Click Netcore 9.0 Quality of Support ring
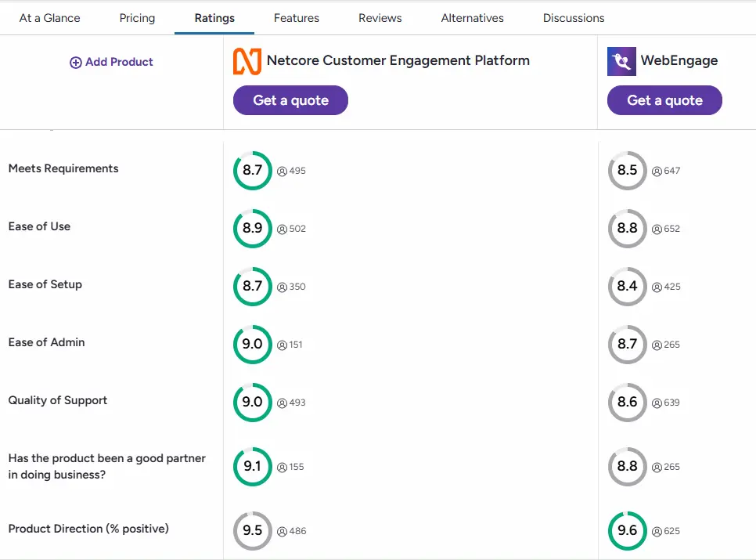The image size is (756, 560). pos(253,402)
